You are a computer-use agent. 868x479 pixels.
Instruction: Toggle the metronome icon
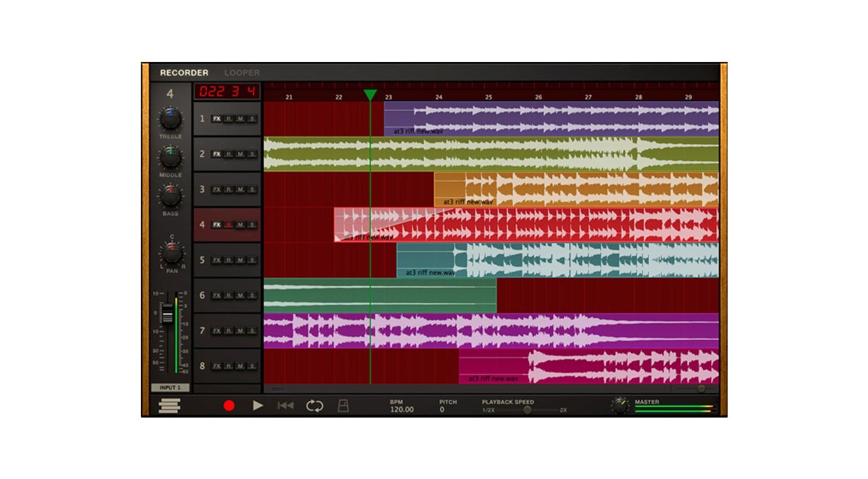tap(343, 406)
